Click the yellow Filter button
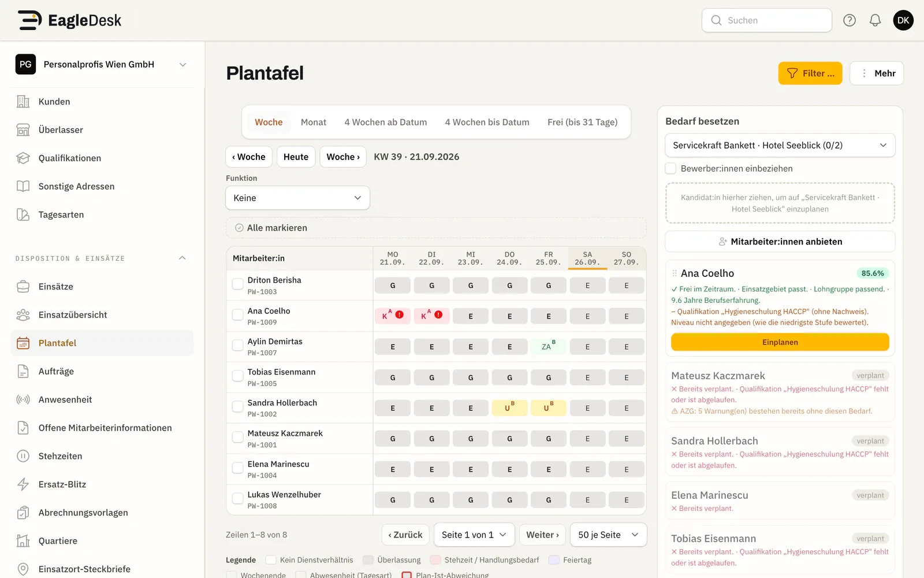The height and width of the screenshot is (578, 924). [810, 73]
